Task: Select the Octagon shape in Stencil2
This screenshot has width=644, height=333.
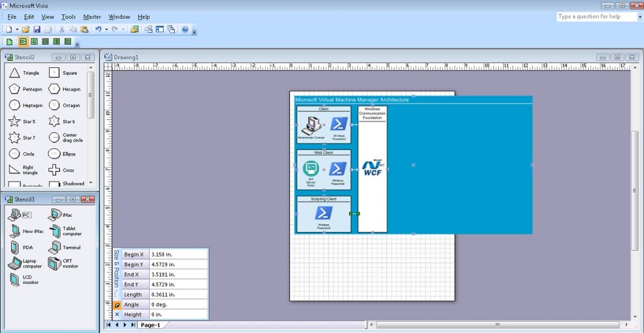Action: click(64, 106)
